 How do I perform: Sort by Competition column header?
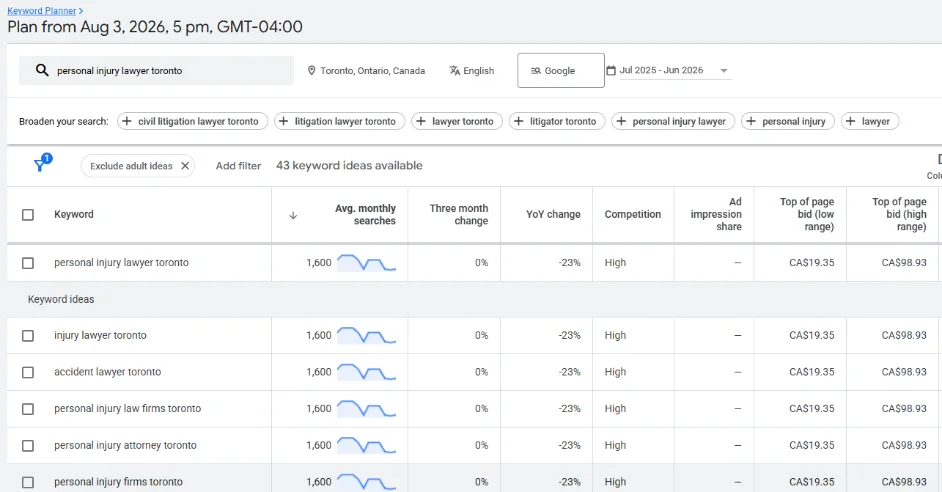click(x=633, y=214)
